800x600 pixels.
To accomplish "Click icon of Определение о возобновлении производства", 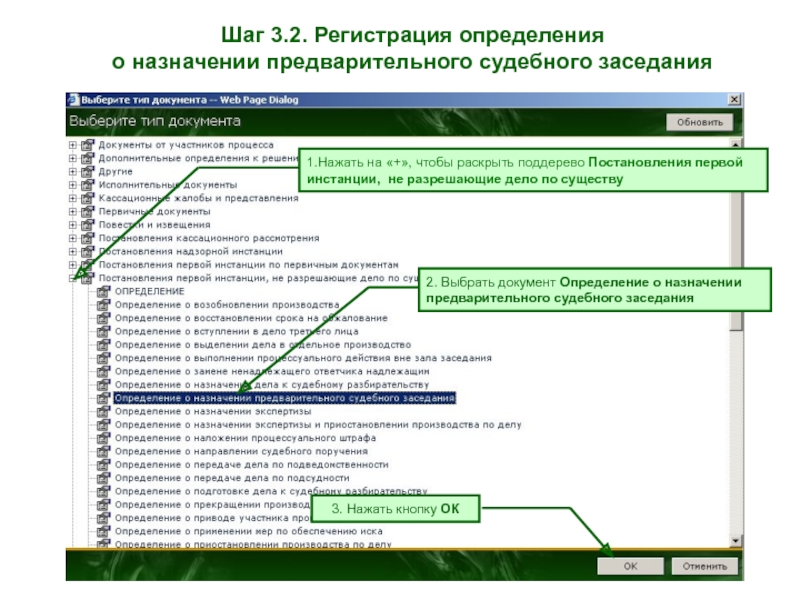I will tap(104, 305).
